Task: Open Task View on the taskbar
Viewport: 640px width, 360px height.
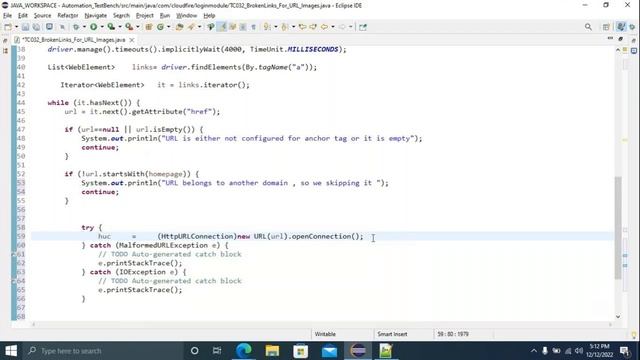Action: pos(217,351)
